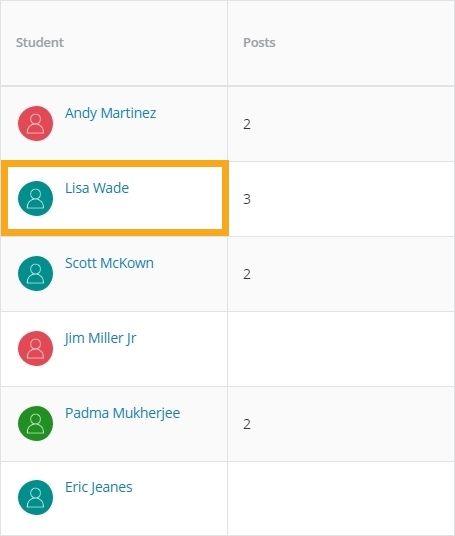This screenshot has height=536, width=455.
Task: Select the Jim Miller Jr name link
Action: pyautogui.click(x=100, y=338)
